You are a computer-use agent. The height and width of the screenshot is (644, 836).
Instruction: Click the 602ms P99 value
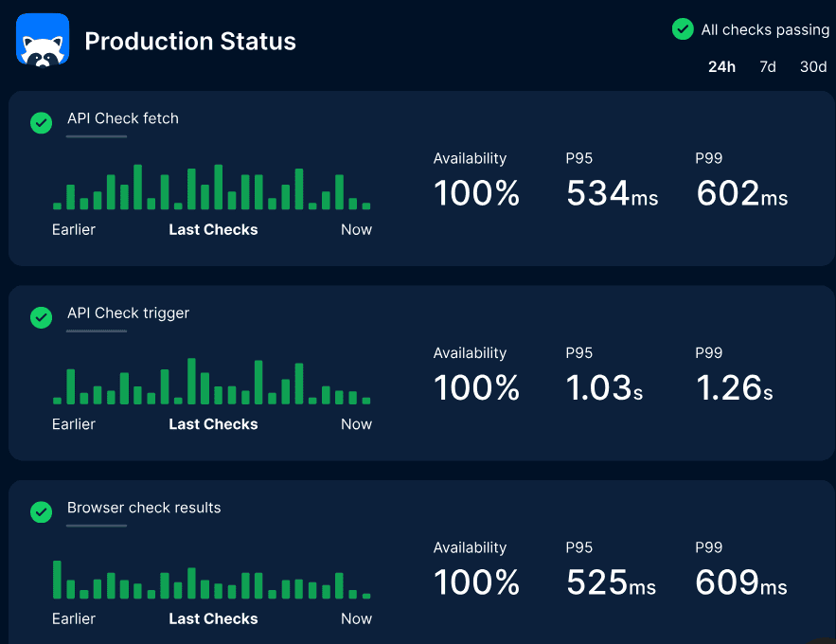coord(741,193)
